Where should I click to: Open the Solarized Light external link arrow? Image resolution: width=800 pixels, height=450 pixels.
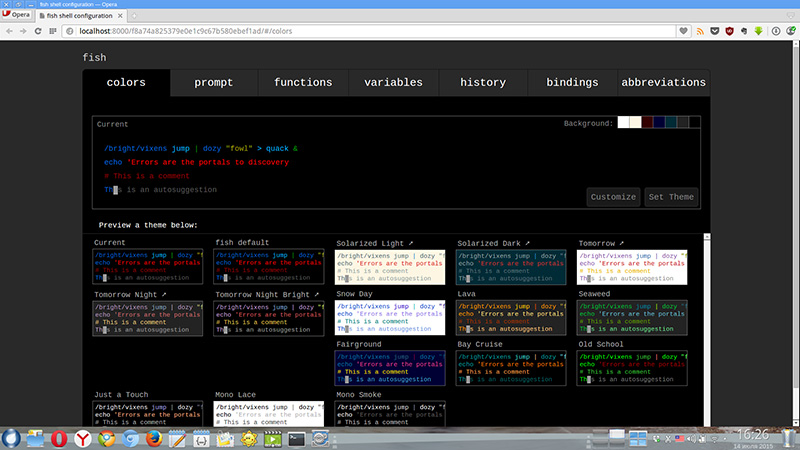click(x=411, y=243)
